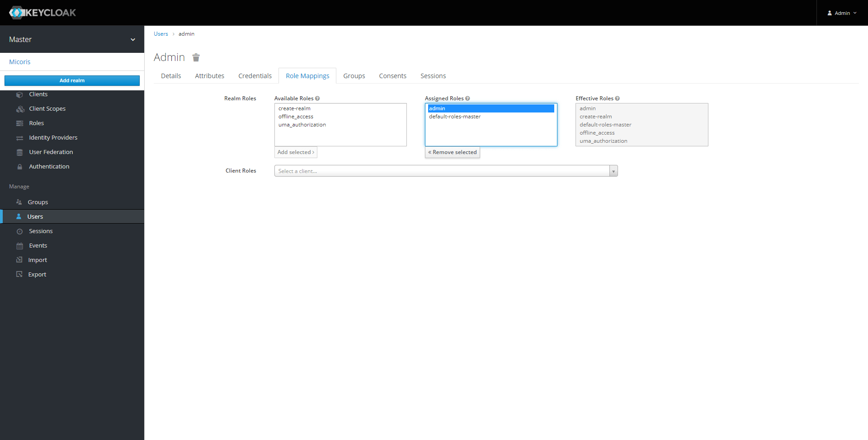Show help for Available Roles

(317, 98)
